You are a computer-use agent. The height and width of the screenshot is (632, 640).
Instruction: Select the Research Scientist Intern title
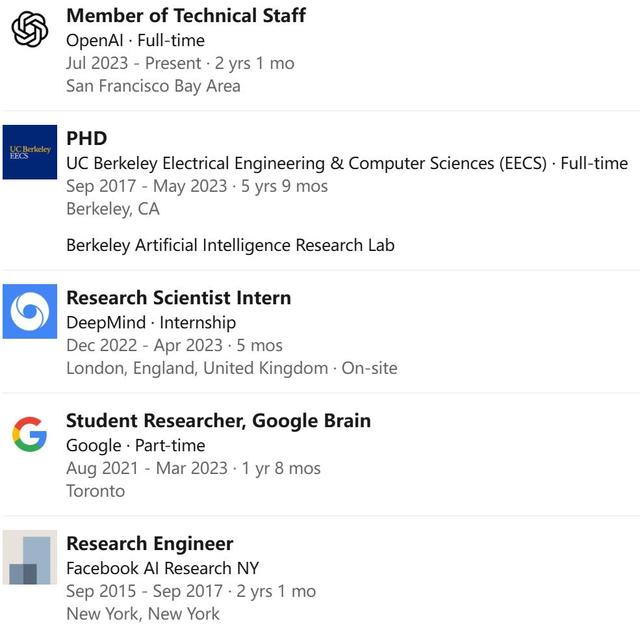(x=178, y=298)
